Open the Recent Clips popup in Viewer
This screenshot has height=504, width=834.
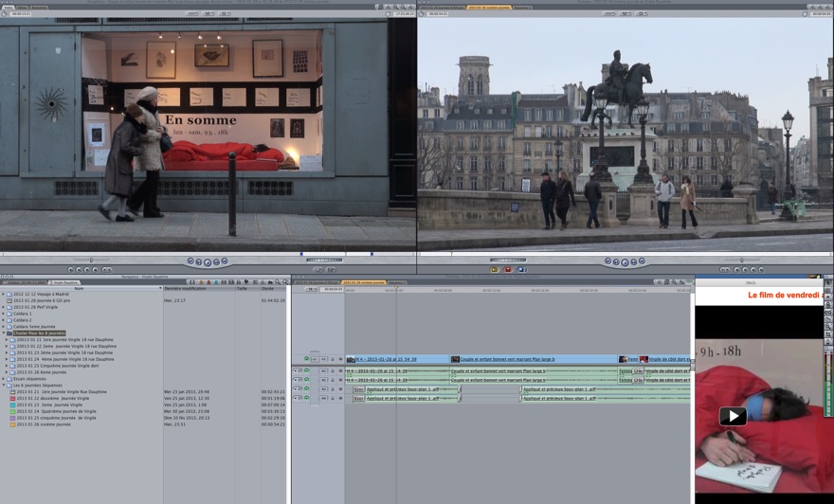click(318, 270)
